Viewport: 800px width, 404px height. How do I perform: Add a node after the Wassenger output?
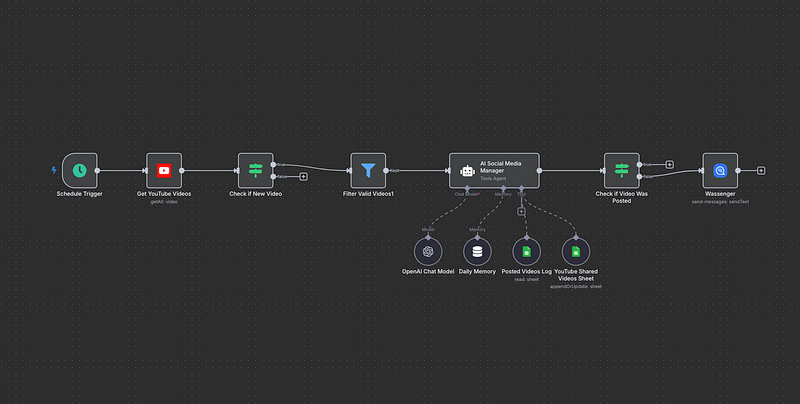point(761,170)
